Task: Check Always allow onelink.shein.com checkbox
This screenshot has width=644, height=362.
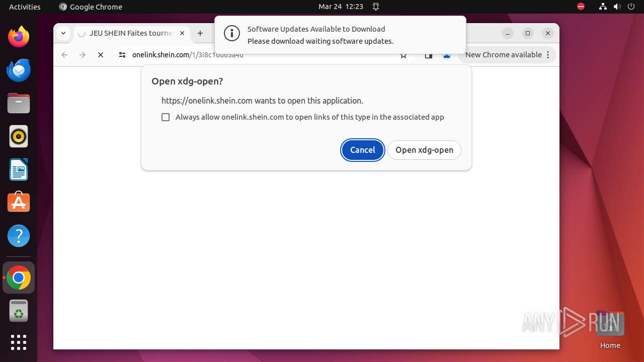Action: tap(166, 117)
